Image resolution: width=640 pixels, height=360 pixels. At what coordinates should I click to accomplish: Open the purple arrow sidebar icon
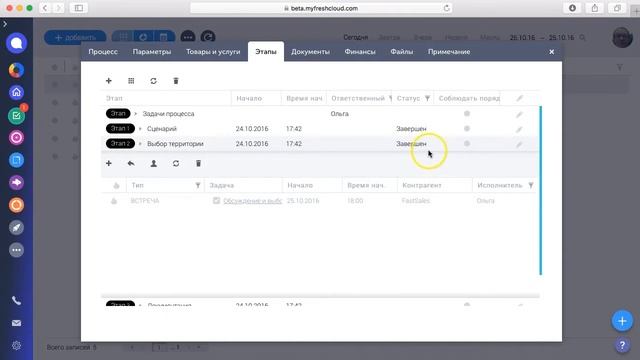(16, 182)
